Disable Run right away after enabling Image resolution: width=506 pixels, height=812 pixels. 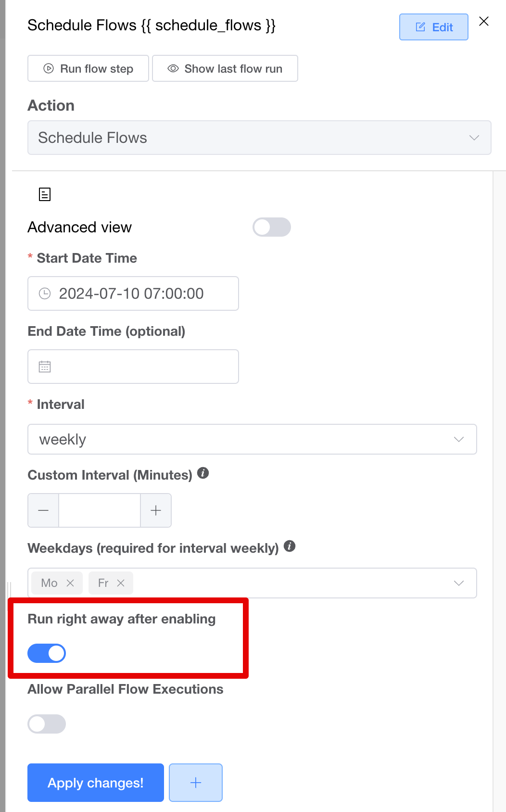(47, 653)
